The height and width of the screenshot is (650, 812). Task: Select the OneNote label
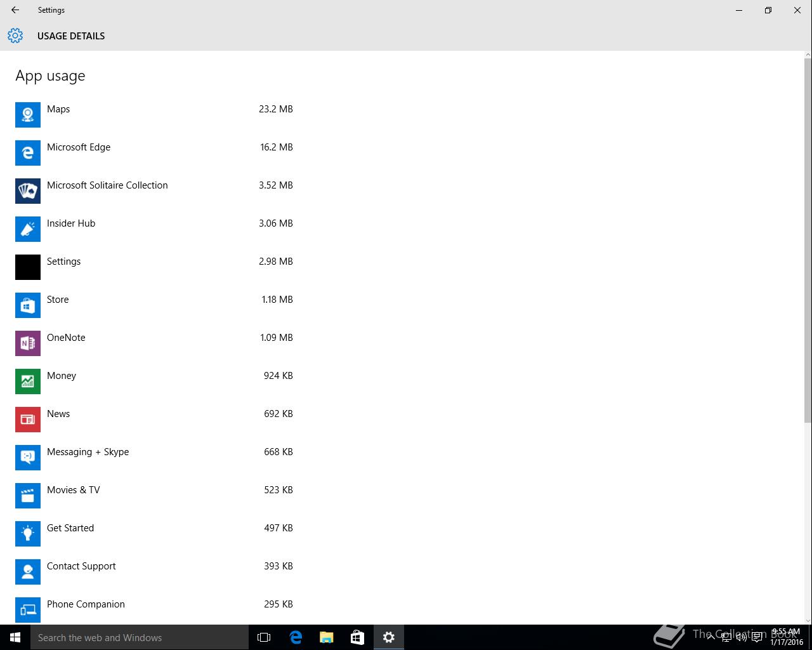[x=66, y=338]
